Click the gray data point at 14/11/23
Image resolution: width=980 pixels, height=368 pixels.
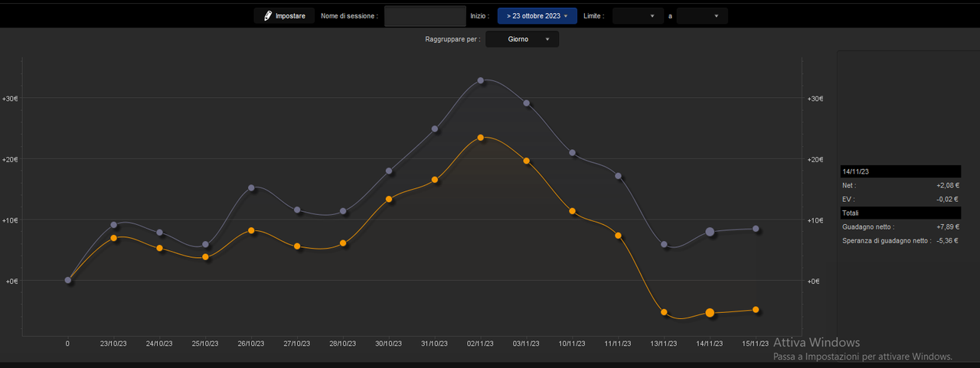click(710, 232)
